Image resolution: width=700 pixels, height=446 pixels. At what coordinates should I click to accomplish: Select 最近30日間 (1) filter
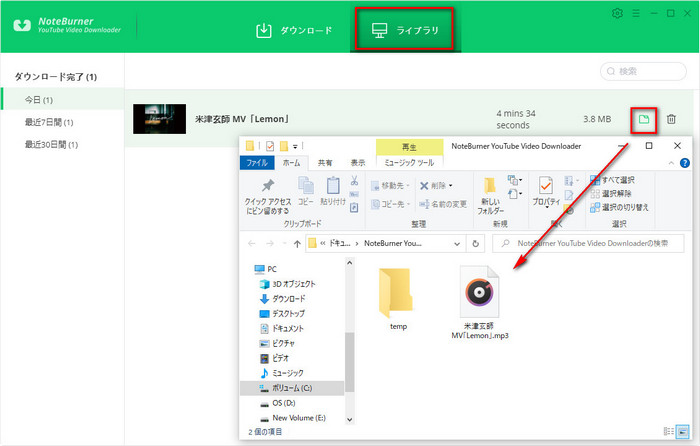(51, 144)
